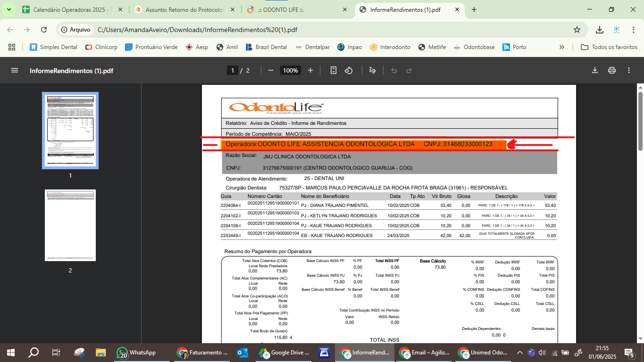Viewport: 644px width, 362px height.
Task: Enable the PDF draw annotation tool
Action: tap(372, 70)
